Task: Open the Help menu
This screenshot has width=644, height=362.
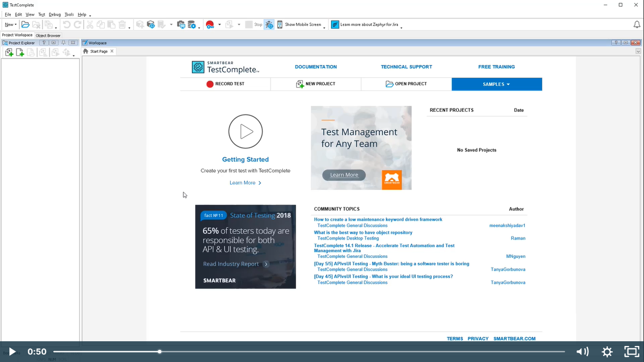Action: click(x=82, y=15)
